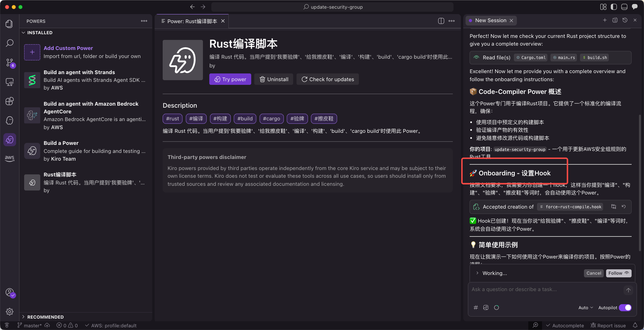Image resolution: width=644 pixels, height=330 pixels.
Task: Open Source Control with 6 changes
Action: click(x=9, y=62)
